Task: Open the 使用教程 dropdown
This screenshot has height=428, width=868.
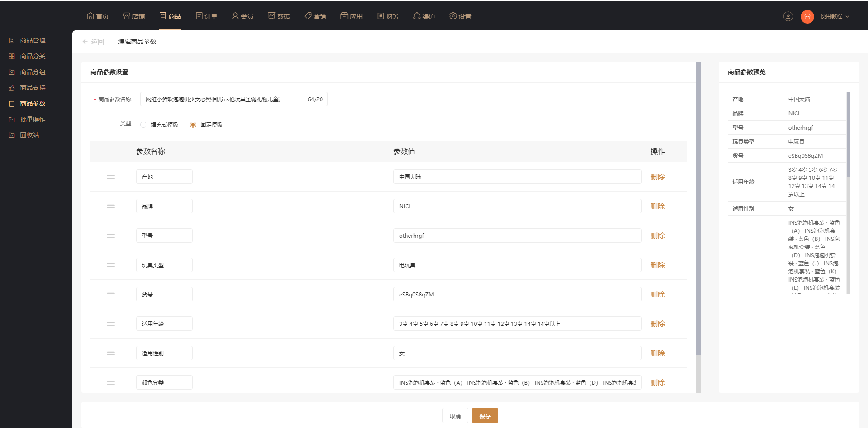Action: click(835, 16)
